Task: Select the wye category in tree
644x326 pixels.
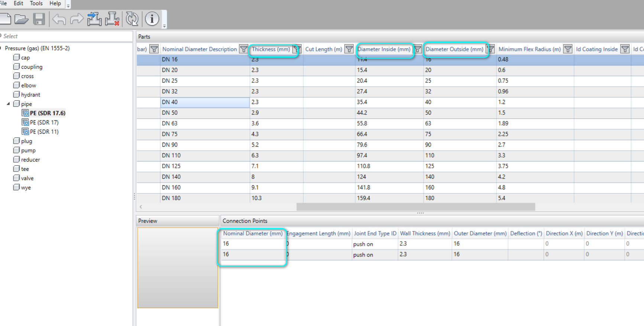Action: (x=26, y=188)
